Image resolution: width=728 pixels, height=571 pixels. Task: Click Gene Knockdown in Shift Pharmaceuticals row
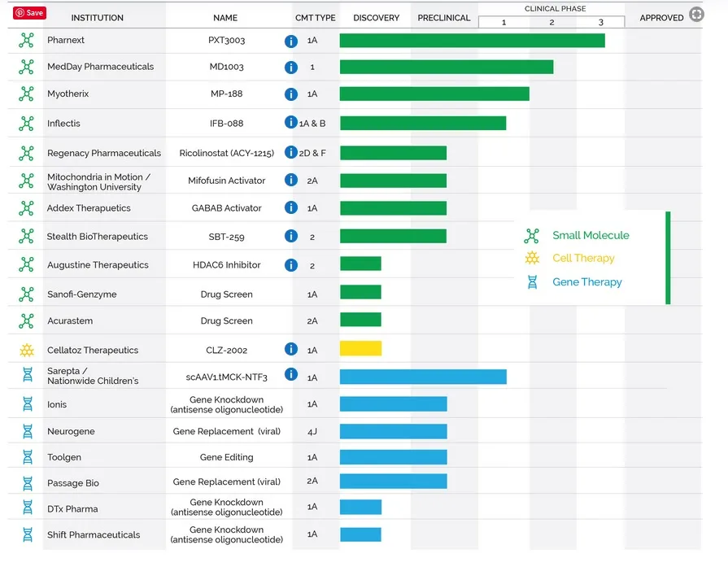point(227,534)
